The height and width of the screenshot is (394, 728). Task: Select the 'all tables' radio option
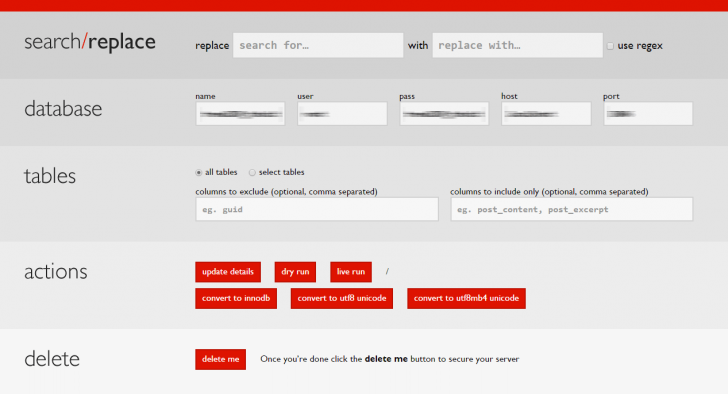(x=199, y=173)
